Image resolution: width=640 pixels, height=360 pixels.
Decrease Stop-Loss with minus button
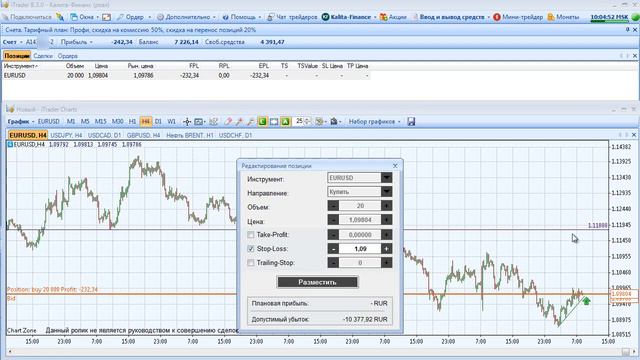333,249
